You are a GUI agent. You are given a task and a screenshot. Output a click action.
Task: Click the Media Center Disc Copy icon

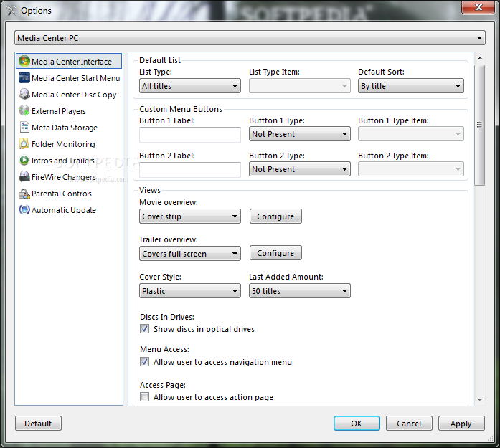pos(24,95)
